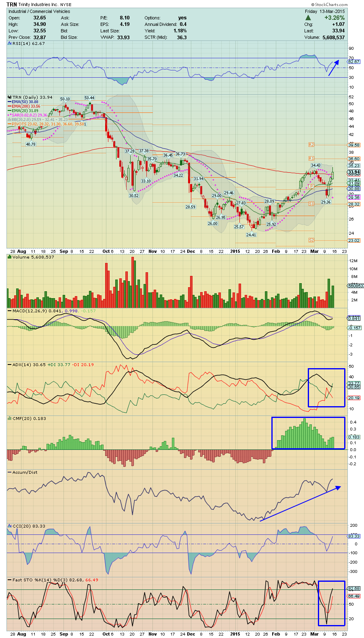Click the Low price value 32.55
The image size is (364, 638).
click(40, 31)
